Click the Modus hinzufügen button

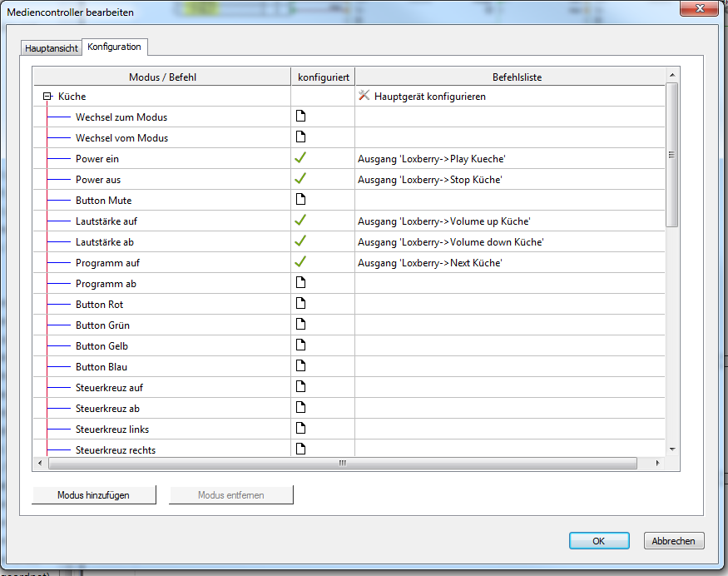pyautogui.click(x=94, y=495)
